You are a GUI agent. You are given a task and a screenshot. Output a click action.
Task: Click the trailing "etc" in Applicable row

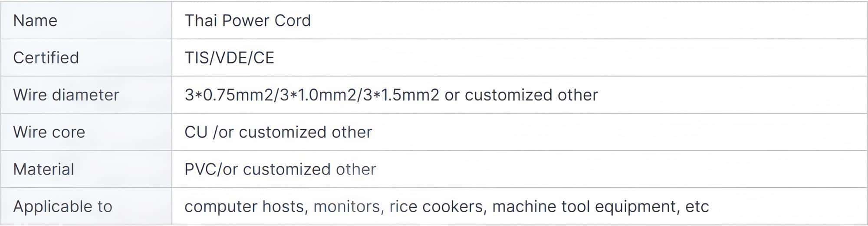(x=697, y=206)
